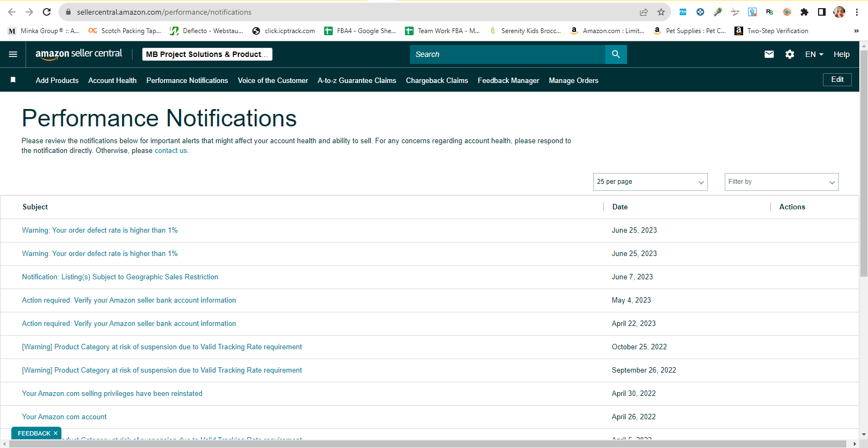Open the settings gear icon
Screen dimensions: 868x448
[x=790, y=54]
